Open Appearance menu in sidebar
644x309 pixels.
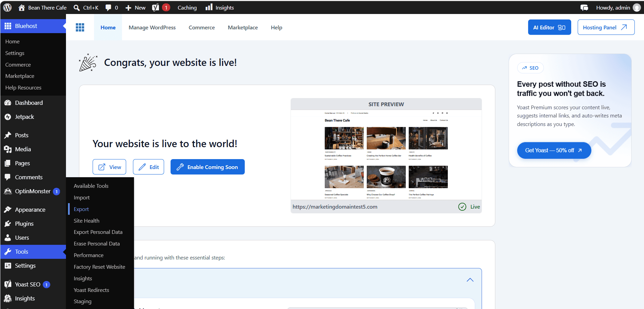(30, 210)
